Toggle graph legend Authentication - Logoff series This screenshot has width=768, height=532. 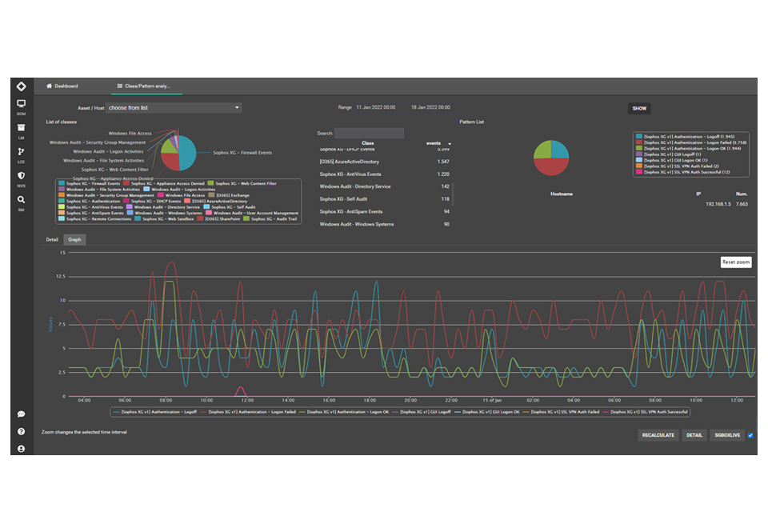[x=154, y=412]
